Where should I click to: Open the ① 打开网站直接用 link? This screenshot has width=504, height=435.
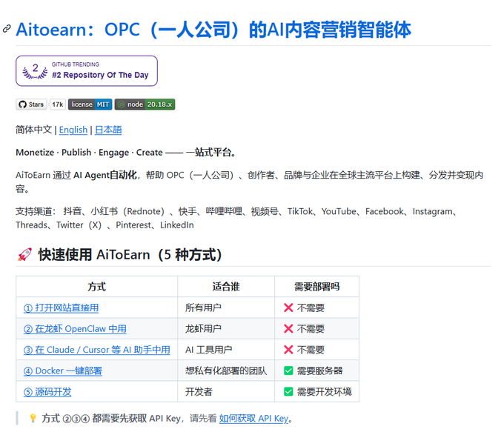(61, 308)
